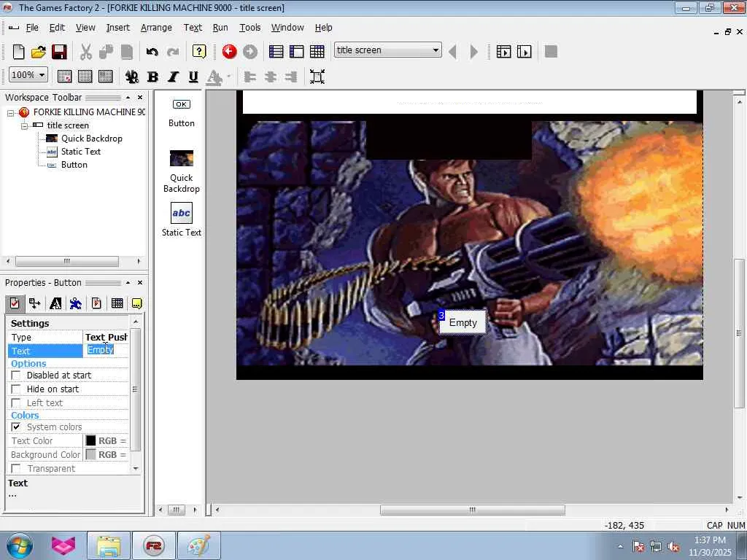Open the Insert menu

117,28
